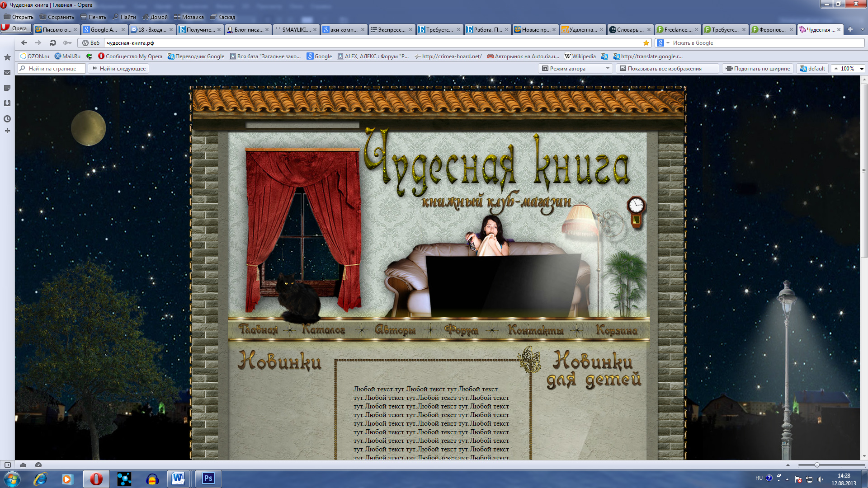
Task: Open History clock panel in sidebar
Action: (7, 119)
